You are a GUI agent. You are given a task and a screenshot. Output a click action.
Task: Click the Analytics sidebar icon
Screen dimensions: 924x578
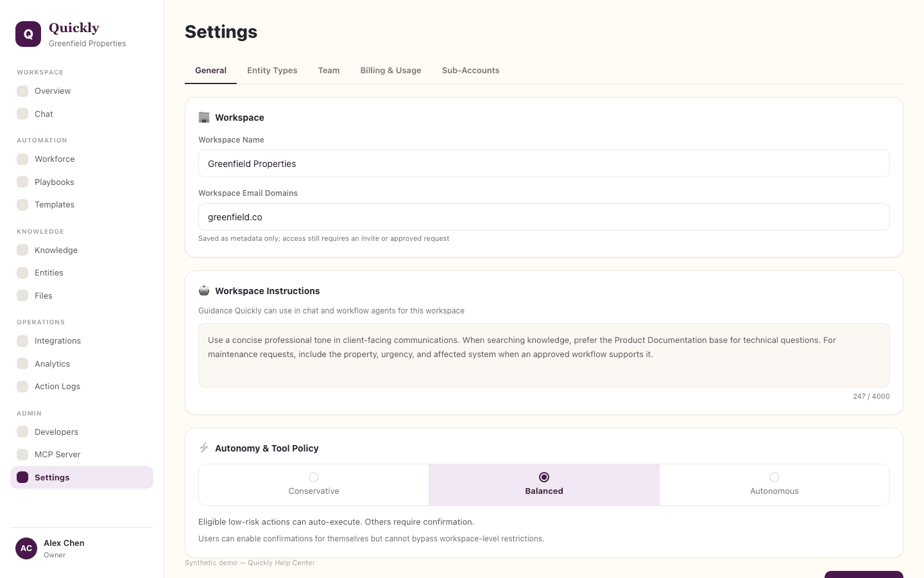pos(22,363)
